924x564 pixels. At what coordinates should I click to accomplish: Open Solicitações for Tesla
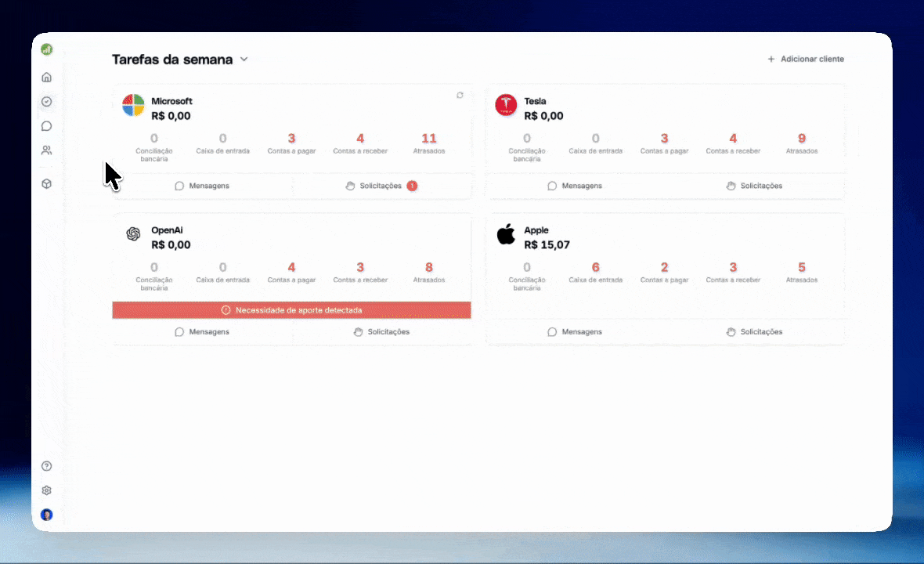click(x=754, y=186)
